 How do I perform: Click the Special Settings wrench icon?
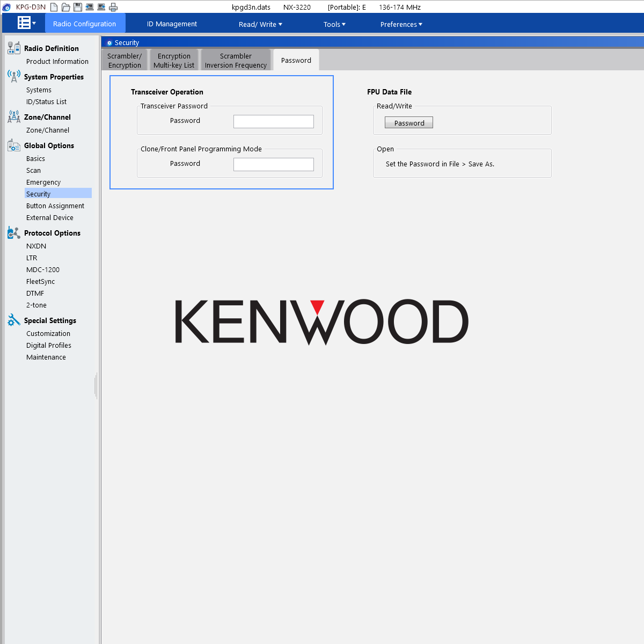(x=13, y=320)
